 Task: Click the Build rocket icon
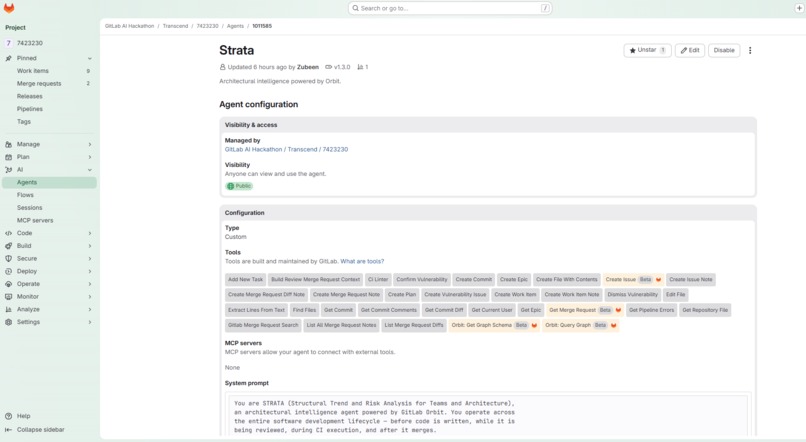click(8, 246)
